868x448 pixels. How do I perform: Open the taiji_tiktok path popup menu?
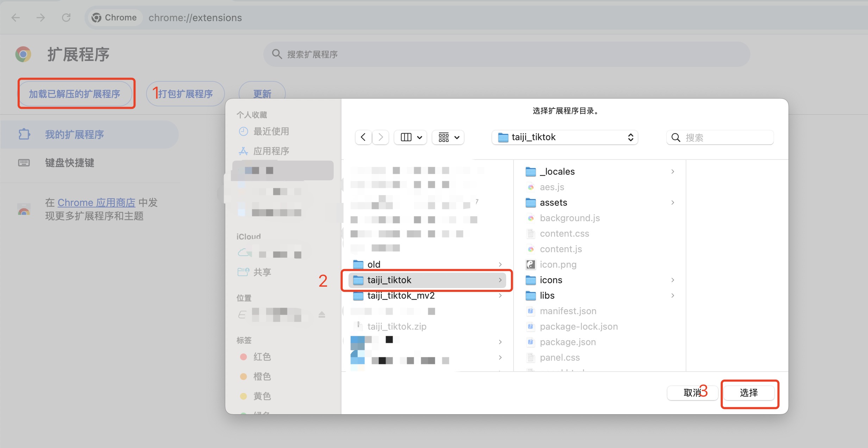(x=565, y=137)
